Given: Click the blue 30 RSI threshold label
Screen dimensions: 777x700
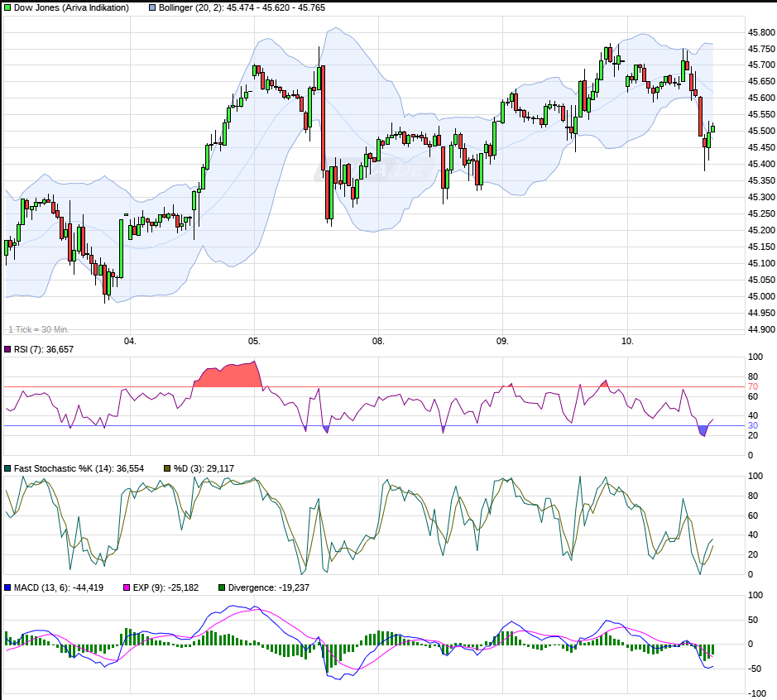Looking at the screenshot, I should pos(753,425).
